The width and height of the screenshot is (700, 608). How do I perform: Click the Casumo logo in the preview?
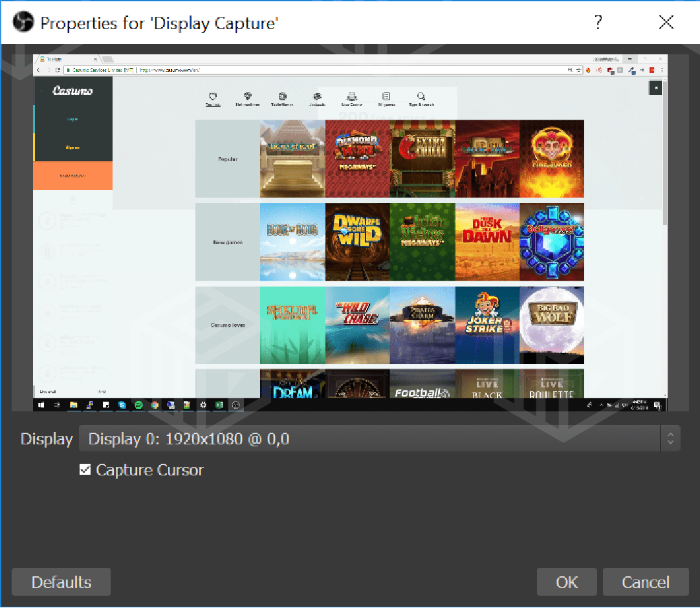point(72,91)
